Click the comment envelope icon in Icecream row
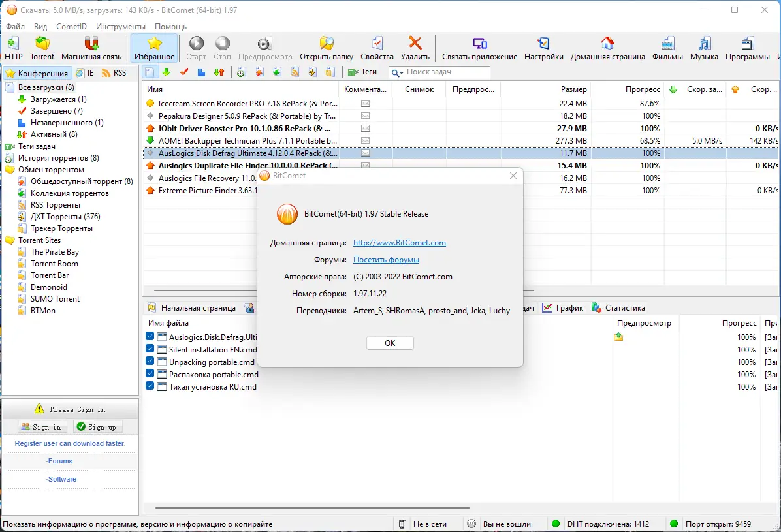The height and width of the screenshot is (532, 781). click(366, 104)
